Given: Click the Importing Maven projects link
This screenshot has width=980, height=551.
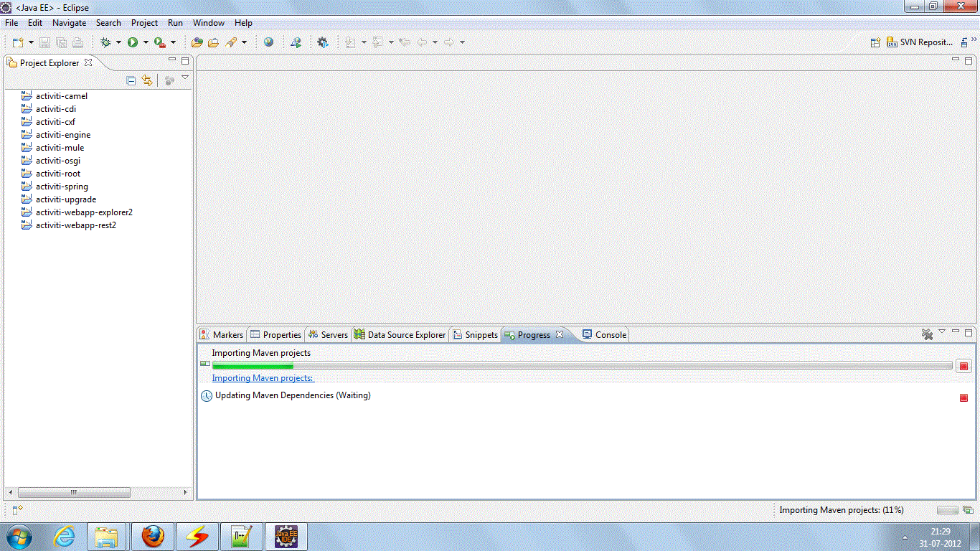Looking at the screenshot, I should point(263,378).
